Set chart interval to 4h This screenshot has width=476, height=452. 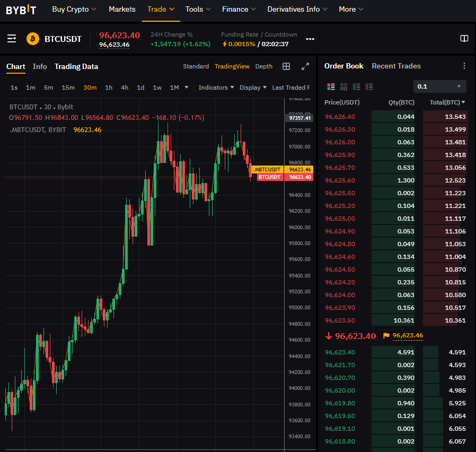pyautogui.click(x=125, y=88)
